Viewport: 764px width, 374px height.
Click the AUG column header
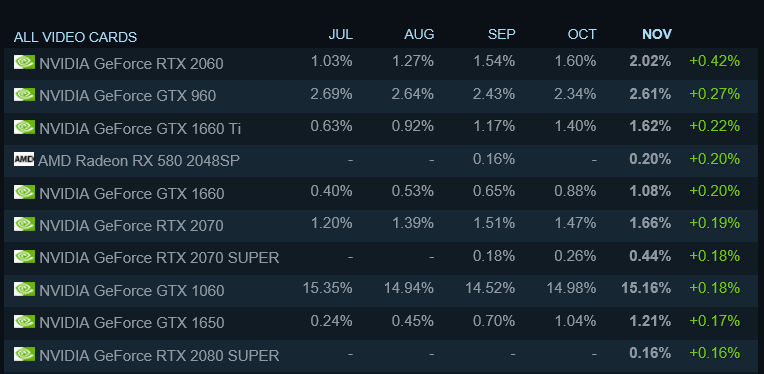point(419,34)
